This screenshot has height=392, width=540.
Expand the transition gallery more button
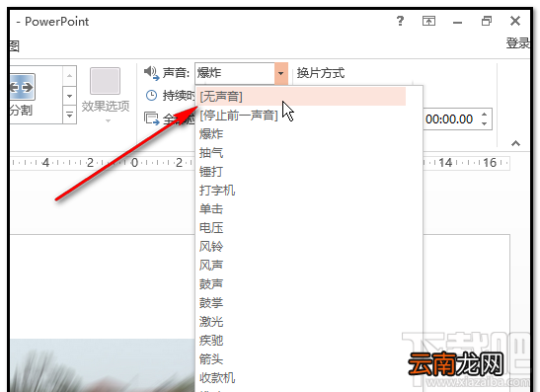[x=69, y=115]
